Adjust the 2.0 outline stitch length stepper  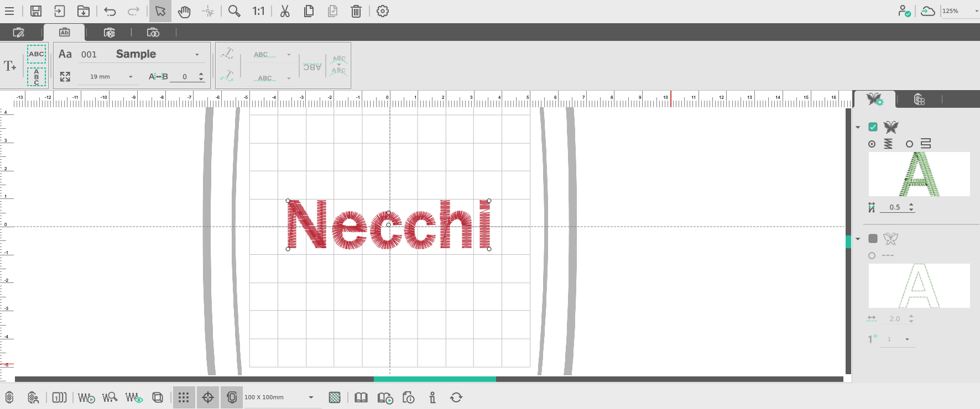(x=911, y=319)
